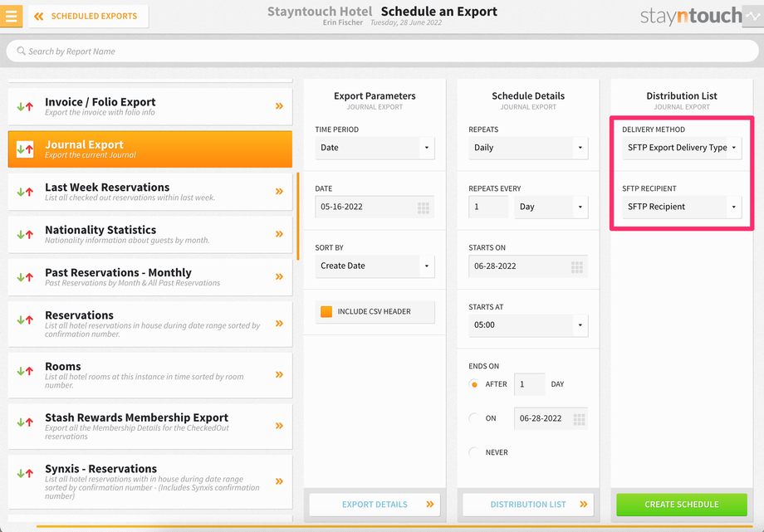Click the Reservations report up-down arrows icon
The image size is (764, 532).
pyautogui.click(x=25, y=320)
